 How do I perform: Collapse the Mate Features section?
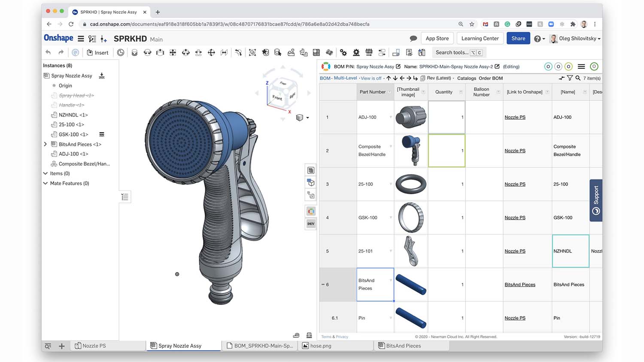point(46,183)
